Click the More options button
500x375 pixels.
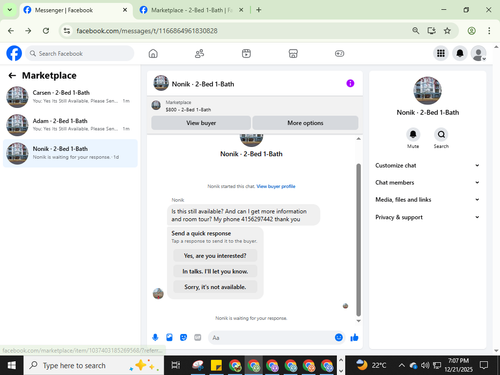[x=305, y=123]
